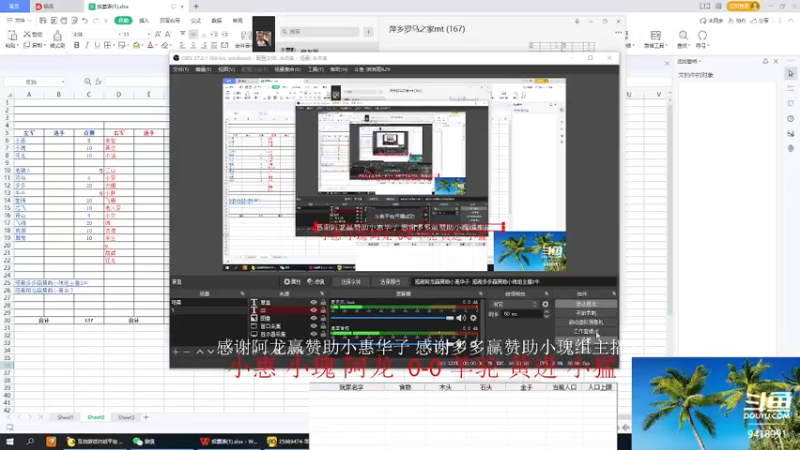
Task: Click the Italic icon in WPS toolbar
Action: click(87, 45)
